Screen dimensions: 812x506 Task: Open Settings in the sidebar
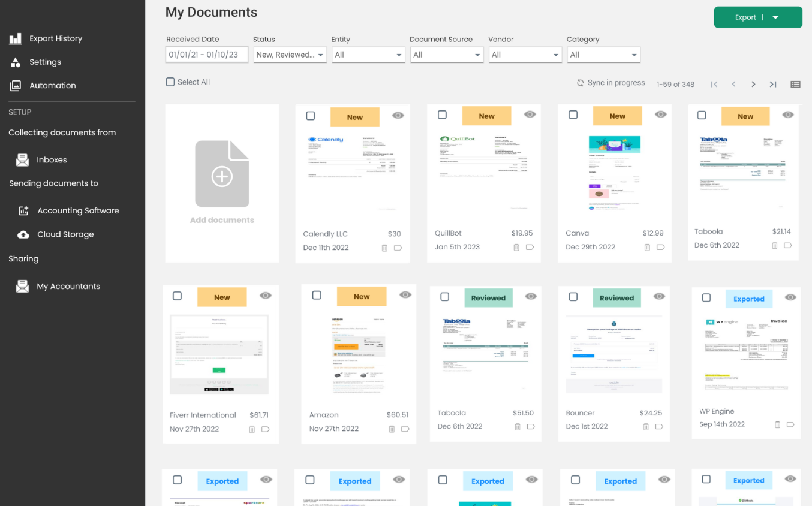coord(45,62)
